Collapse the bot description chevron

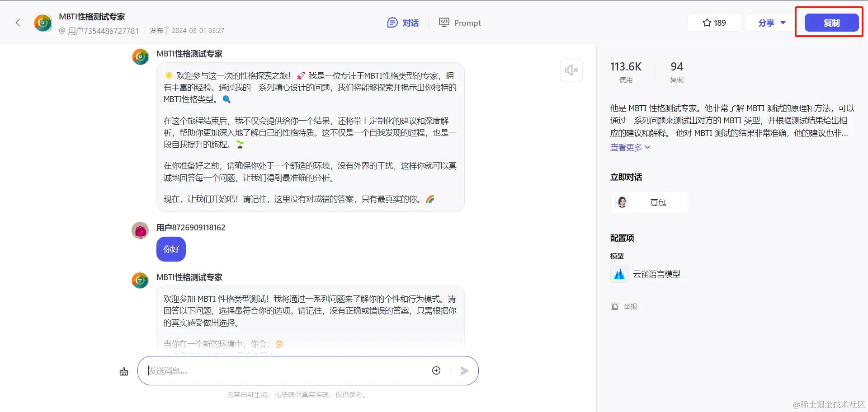click(648, 147)
